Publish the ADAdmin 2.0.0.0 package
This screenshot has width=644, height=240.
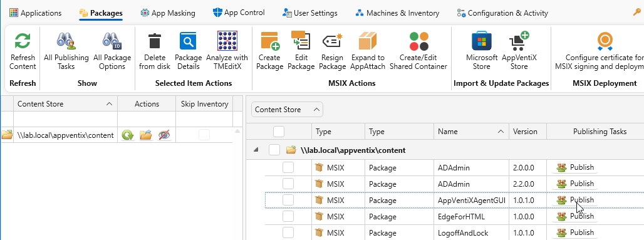pyautogui.click(x=575, y=167)
